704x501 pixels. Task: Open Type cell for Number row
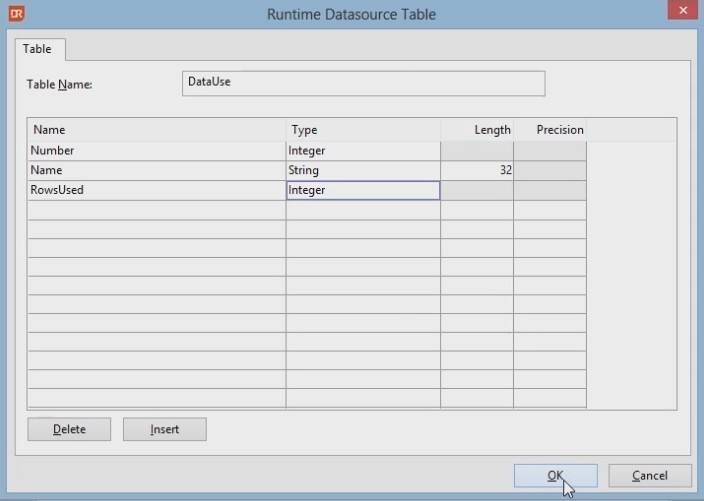pyautogui.click(x=362, y=151)
